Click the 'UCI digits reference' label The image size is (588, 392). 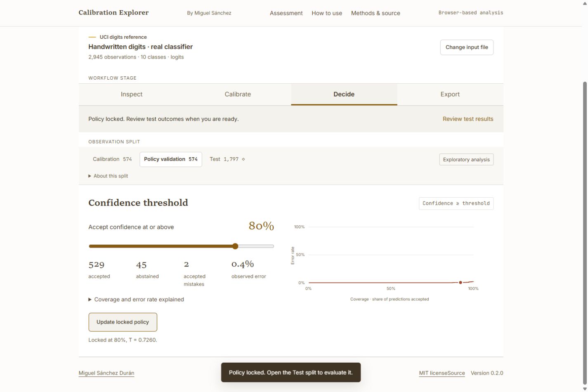[123, 37]
